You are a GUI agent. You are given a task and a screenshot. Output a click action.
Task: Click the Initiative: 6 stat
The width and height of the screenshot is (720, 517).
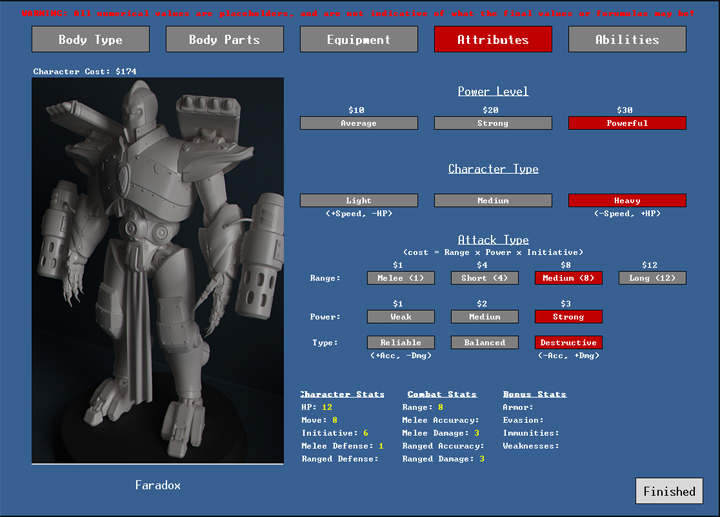click(335, 433)
